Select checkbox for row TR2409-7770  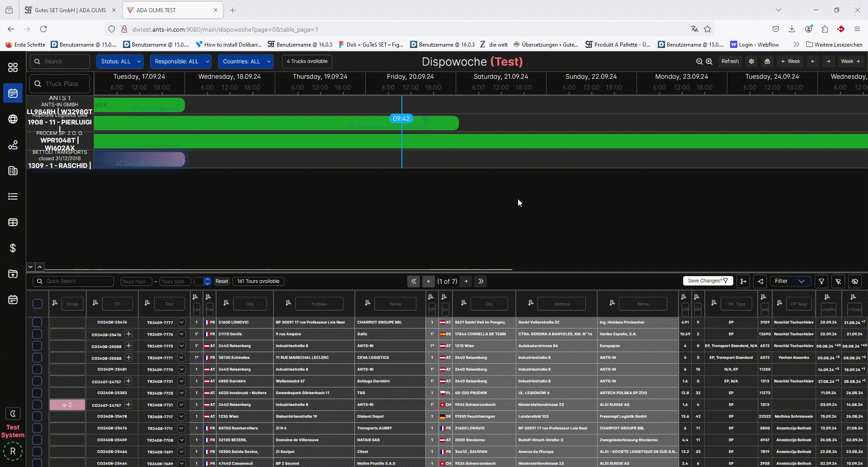coord(37,369)
